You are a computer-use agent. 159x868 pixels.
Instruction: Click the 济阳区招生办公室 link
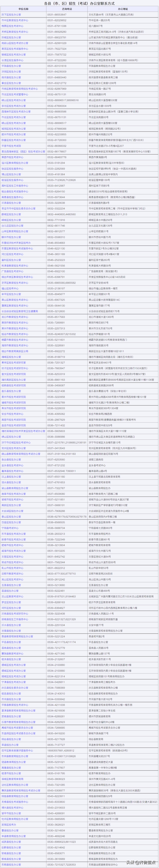[11, 72]
